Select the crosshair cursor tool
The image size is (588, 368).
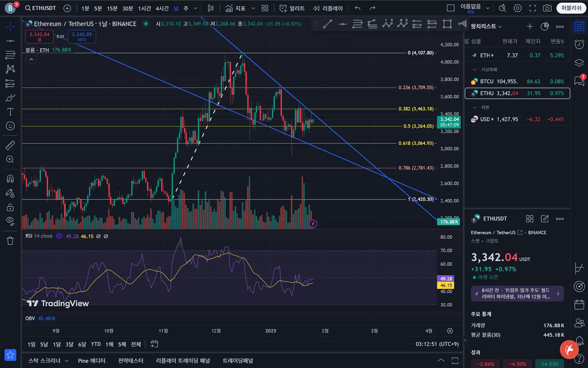point(10,27)
